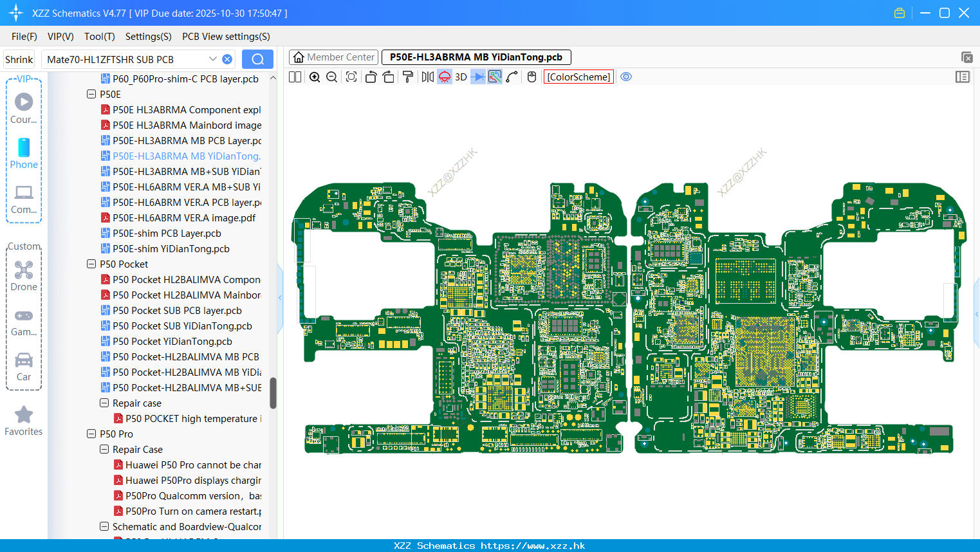
Task: Collapse Repair case under P50 Pocket
Action: click(104, 403)
